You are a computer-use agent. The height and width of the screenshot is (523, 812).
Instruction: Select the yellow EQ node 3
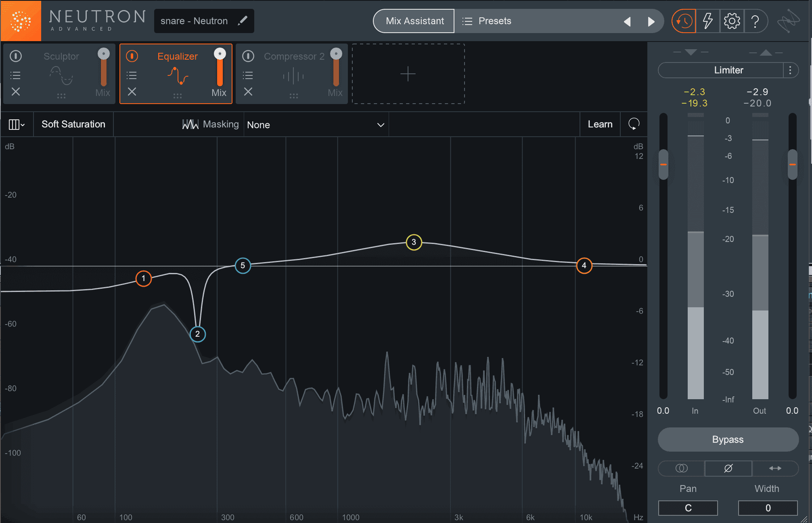(x=414, y=242)
